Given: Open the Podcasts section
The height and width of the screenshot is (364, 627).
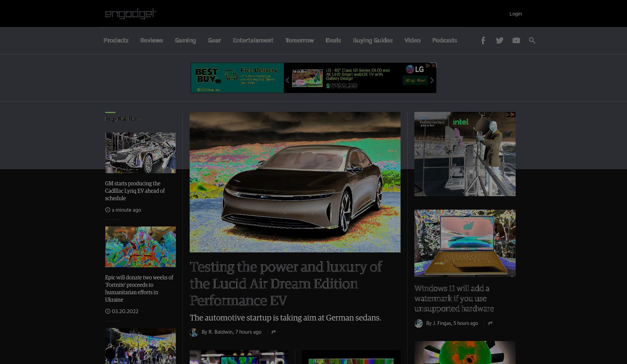Looking at the screenshot, I should (x=444, y=40).
